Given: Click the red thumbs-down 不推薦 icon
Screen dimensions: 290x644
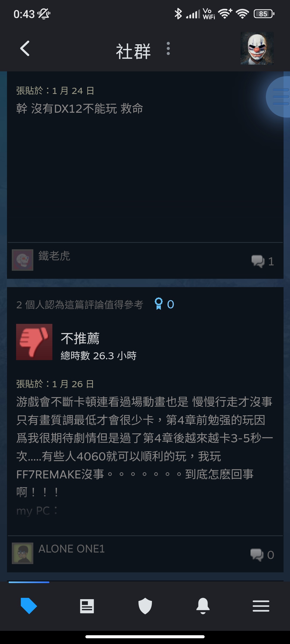Looking at the screenshot, I should point(34,342).
